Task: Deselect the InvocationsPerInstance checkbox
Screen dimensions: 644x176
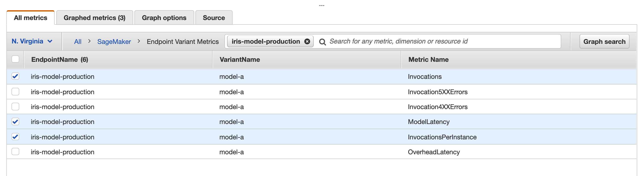Action: pos(16,137)
